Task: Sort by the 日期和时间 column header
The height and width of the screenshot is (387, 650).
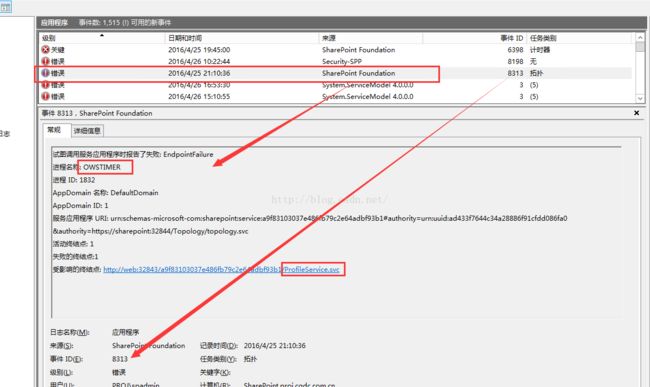Action: (242, 38)
